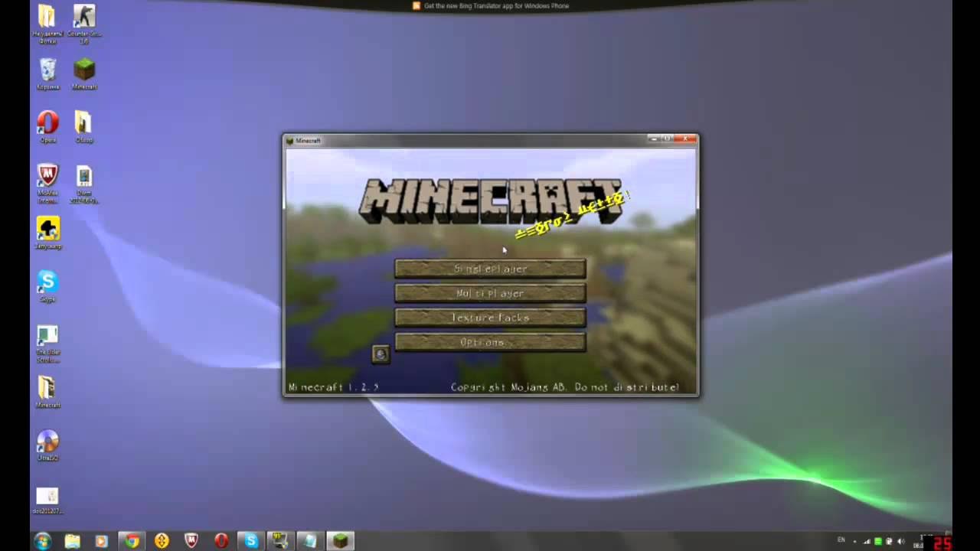This screenshot has height=551, width=980.
Task: Switch to Chrome in the taskbar
Action: (x=132, y=541)
